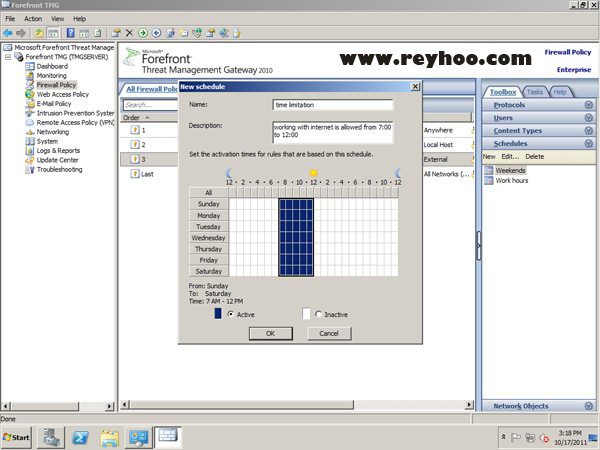Switch to the Toolbox tab
Screen dimensions: 600x450
[x=502, y=92]
